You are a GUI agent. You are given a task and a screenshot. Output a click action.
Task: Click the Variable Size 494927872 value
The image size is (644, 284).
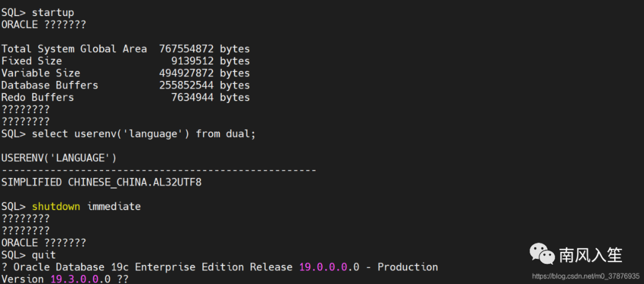tap(186, 73)
